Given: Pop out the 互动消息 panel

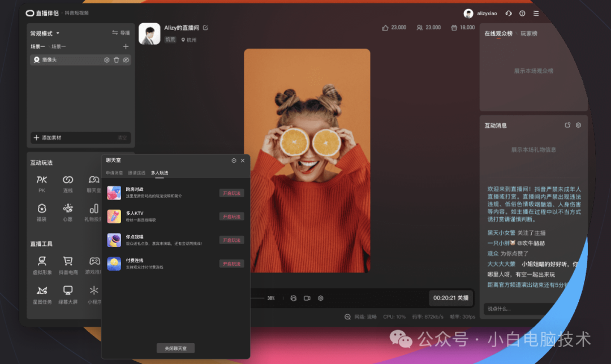Looking at the screenshot, I should pyautogui.click(x=567, y=125).
